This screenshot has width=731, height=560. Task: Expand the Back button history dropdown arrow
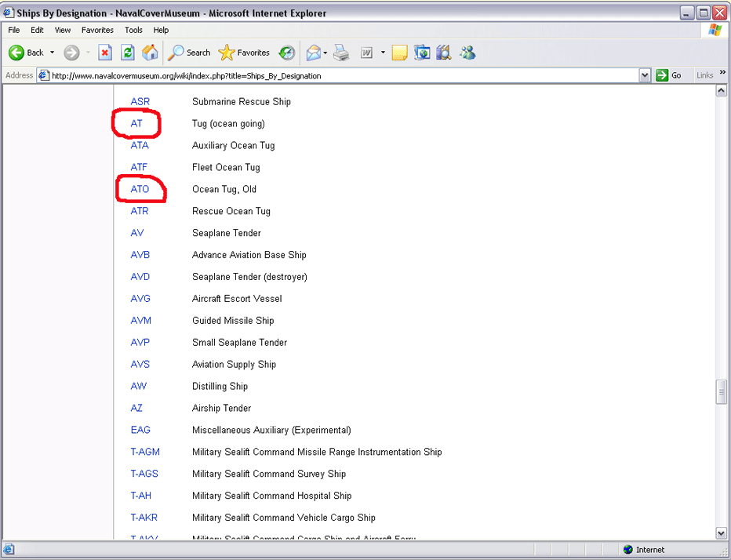53,53
